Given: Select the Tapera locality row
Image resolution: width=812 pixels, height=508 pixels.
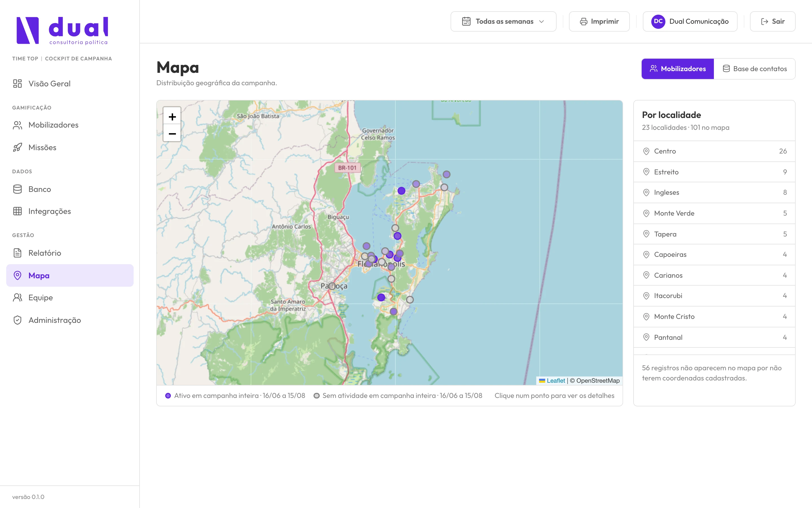Looking at the screenshot, I should click(714, 234).
